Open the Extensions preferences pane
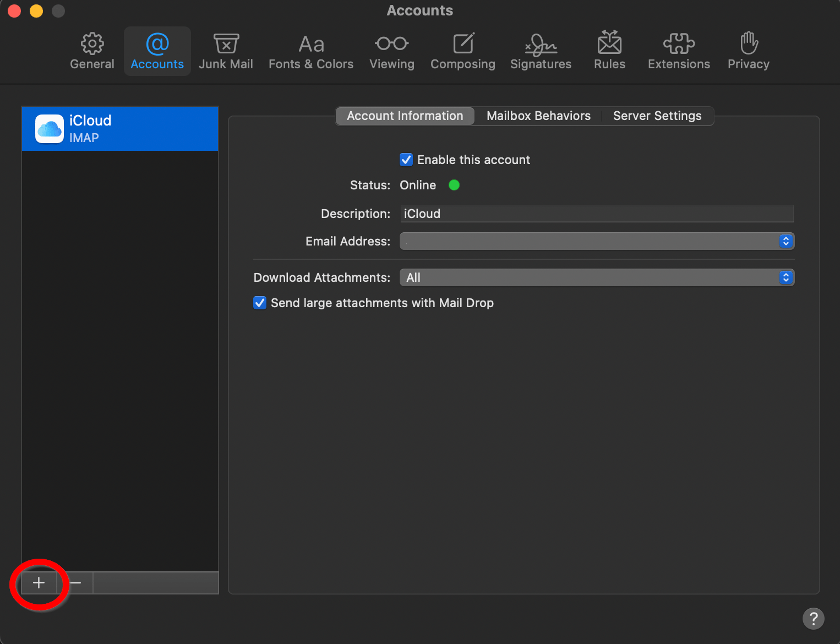 tap(679, 51)
